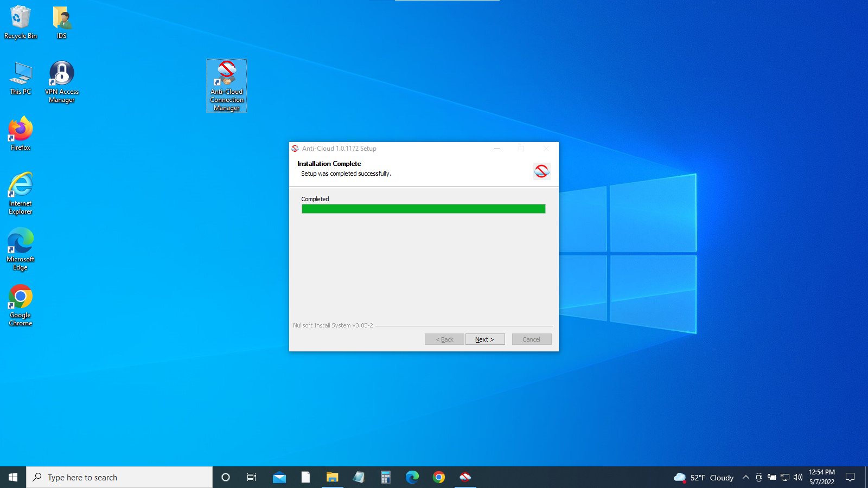Click the 'Completed' status label
The width and height of the screenshot is (868, 488).
point(315,199)
